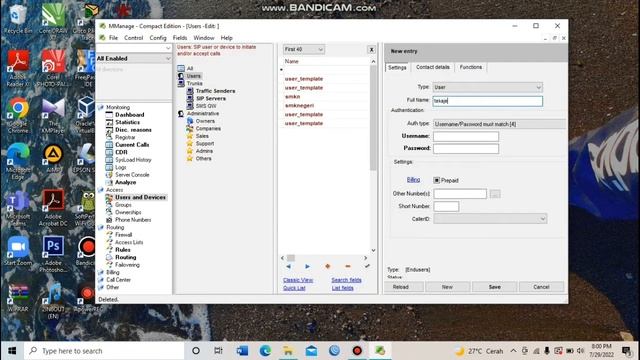Open the Search fields link
Image resolution: width=640 pixels, height=360 pixels.
pos(346,280)
